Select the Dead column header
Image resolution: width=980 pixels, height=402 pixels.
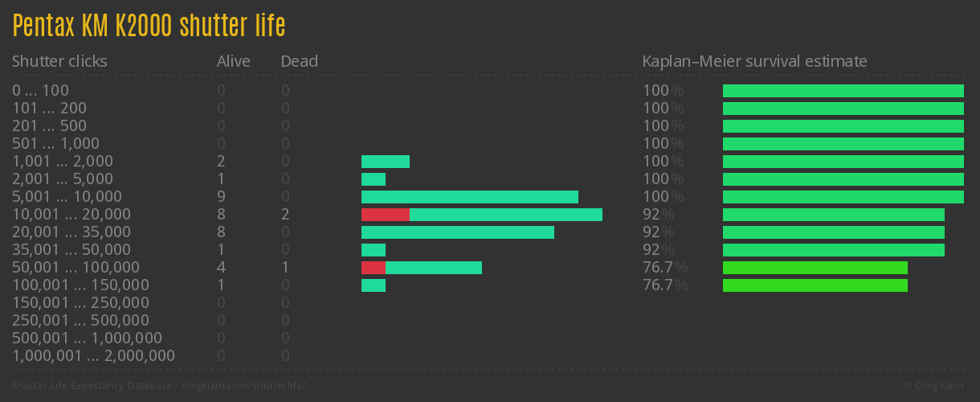click(x=299, y=61)
